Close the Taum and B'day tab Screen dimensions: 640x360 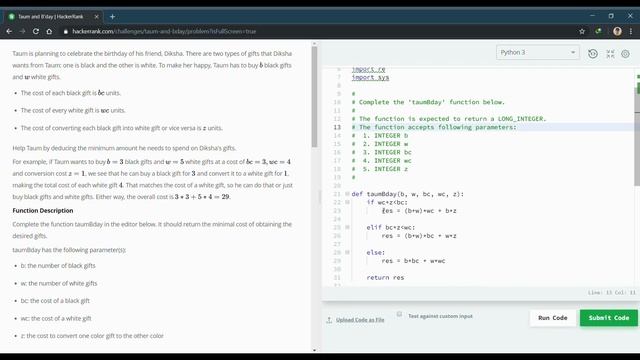tap(97, 17)
